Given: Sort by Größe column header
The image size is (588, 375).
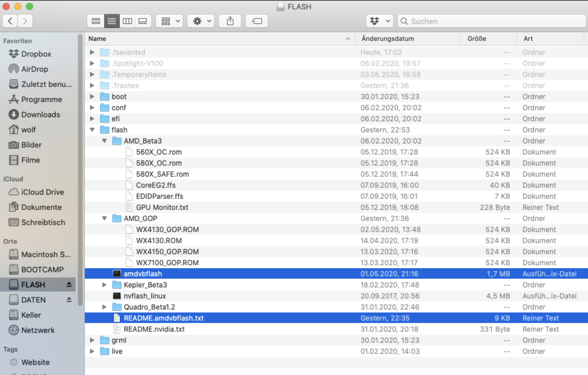Looking at the screenshot, I should (489, 39).
